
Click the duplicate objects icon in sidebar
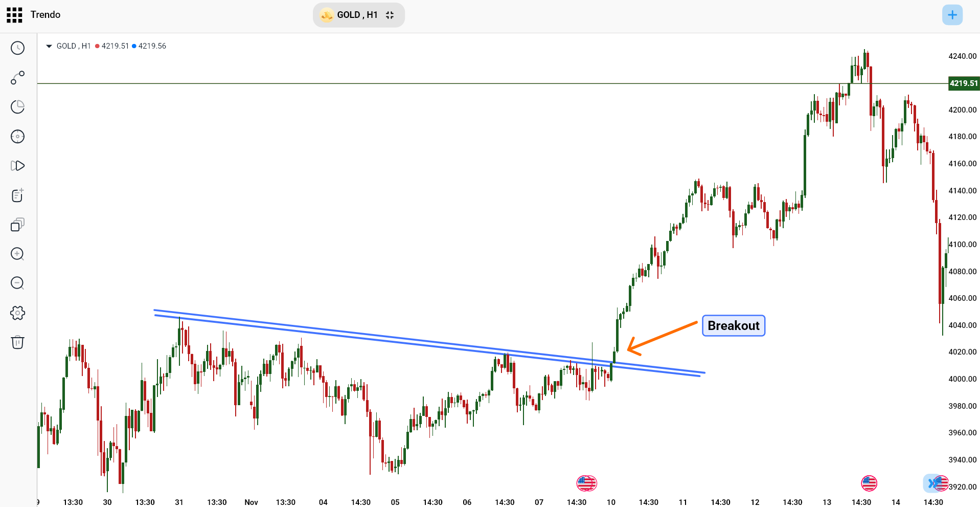[17, 225]
